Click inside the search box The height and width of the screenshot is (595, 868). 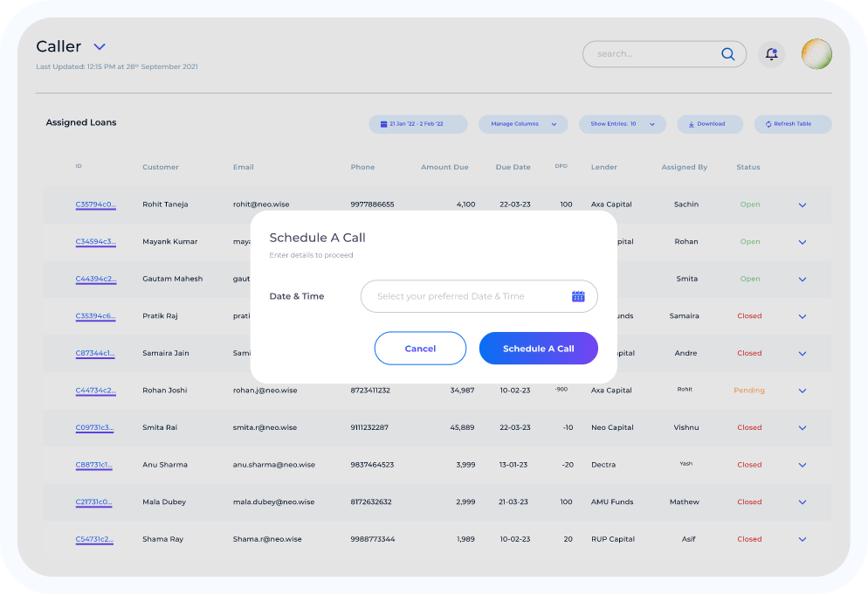tap(651, 54)
